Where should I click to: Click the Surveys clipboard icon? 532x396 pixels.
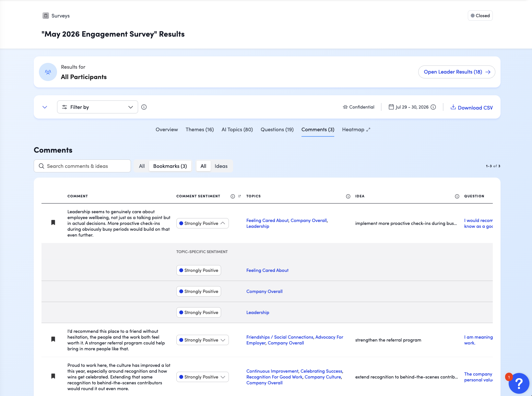tap(46, 16)
